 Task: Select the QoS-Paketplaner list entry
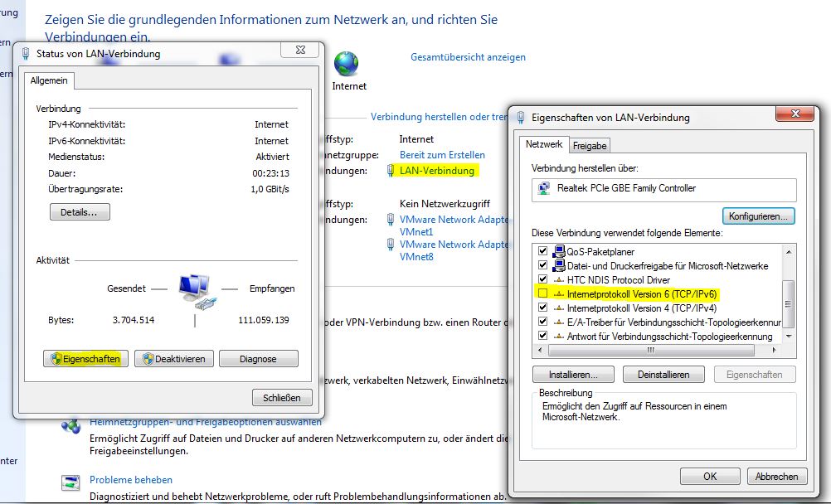tap(600, 252)
